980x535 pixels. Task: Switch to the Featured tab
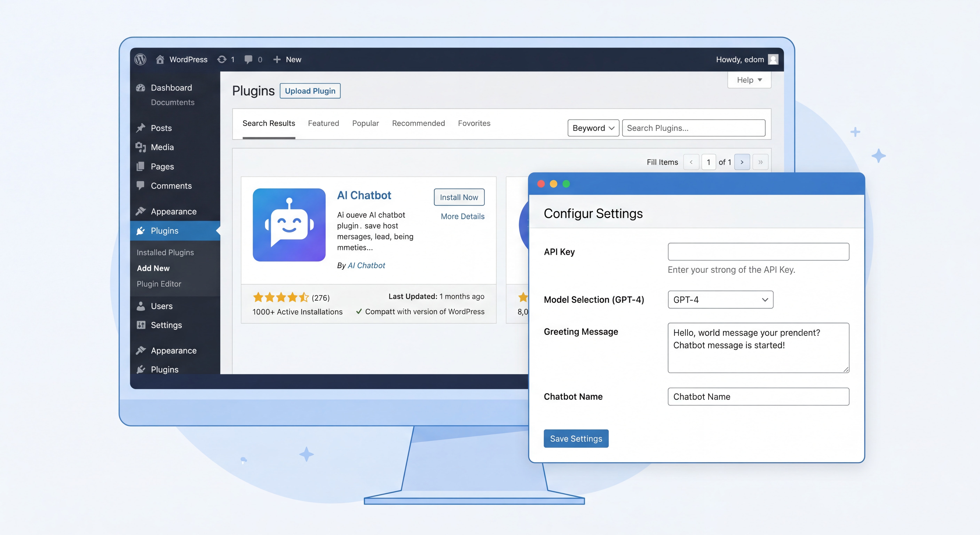tap(323, 123)
